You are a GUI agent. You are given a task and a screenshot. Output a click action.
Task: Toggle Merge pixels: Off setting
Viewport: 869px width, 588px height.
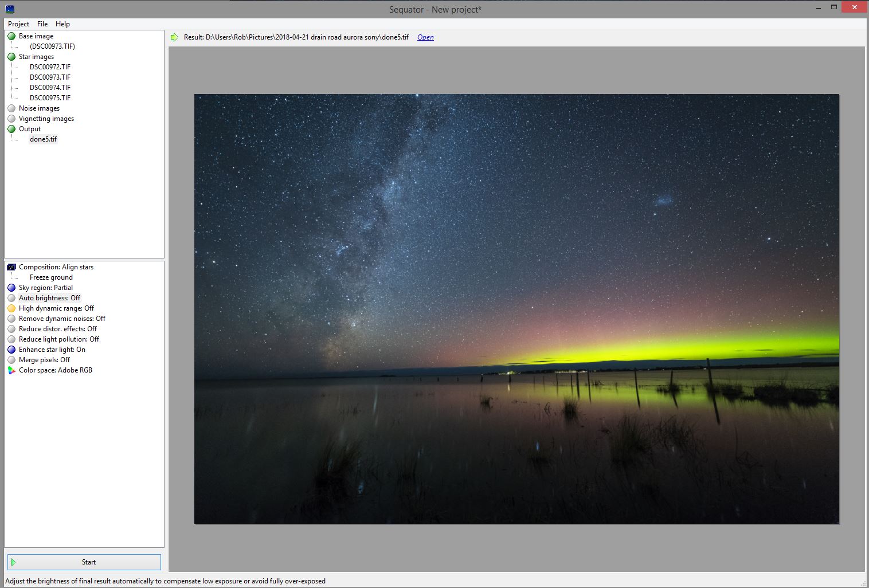[x=44, y=360]
